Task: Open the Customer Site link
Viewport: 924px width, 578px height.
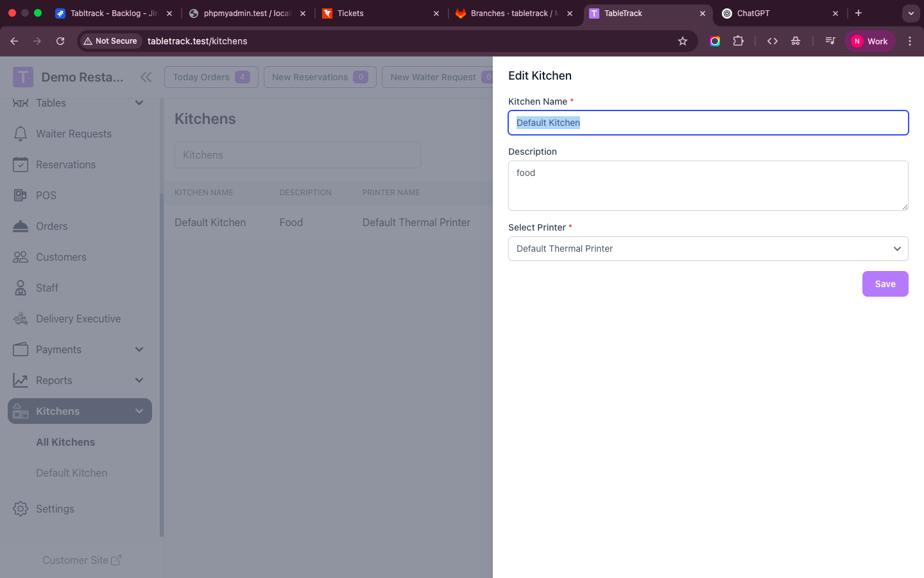Action: (x=81, y=560)
